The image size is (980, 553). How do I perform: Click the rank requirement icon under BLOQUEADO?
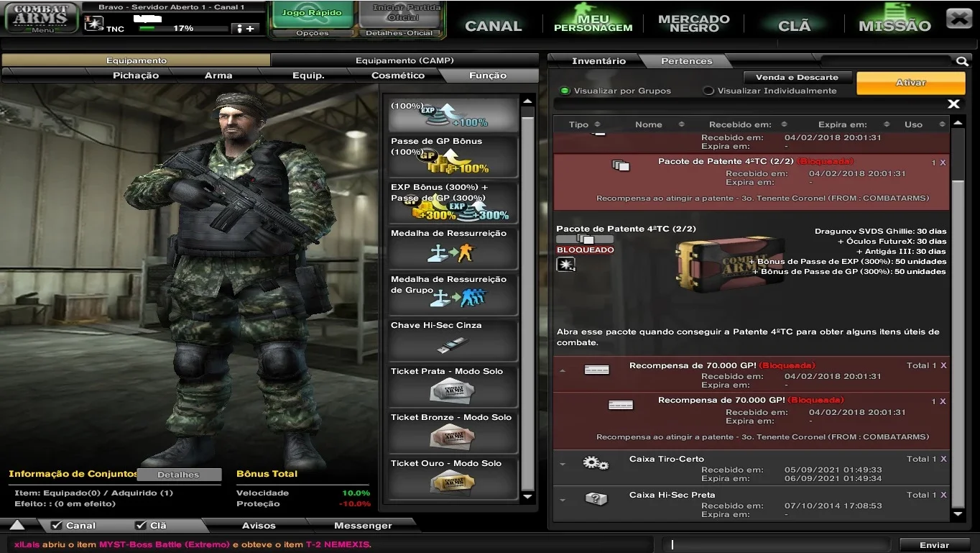click(566, 265)
